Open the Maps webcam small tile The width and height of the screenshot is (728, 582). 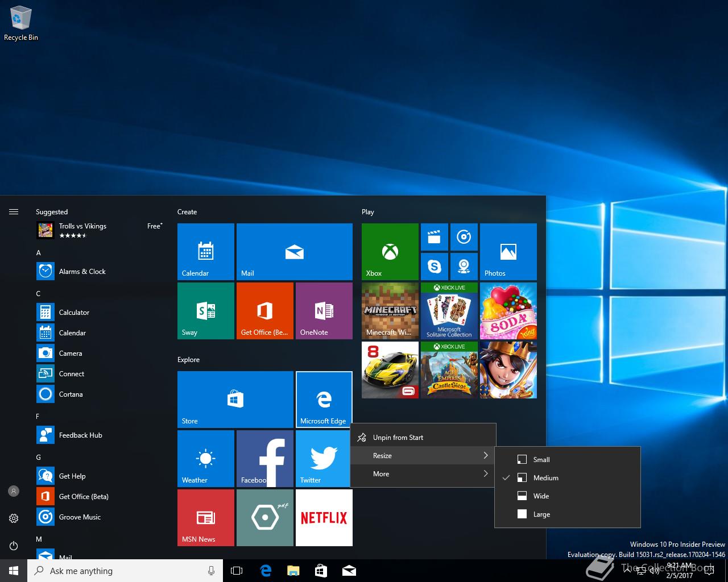pos(464,267)
